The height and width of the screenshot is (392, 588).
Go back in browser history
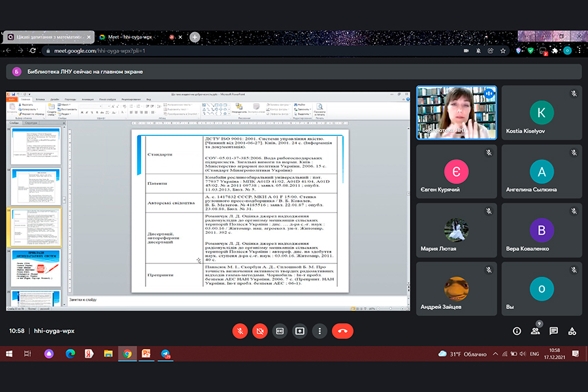[x=8, y=51]
